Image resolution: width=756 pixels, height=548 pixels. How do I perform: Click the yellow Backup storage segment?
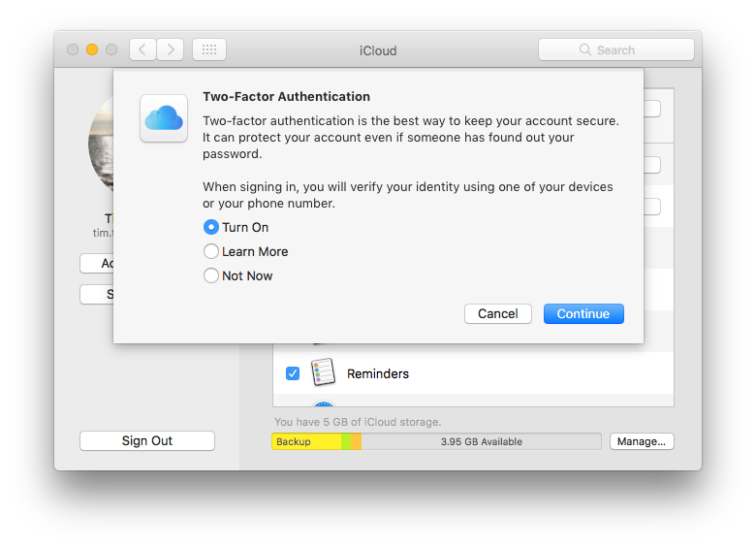click(306, 441)
